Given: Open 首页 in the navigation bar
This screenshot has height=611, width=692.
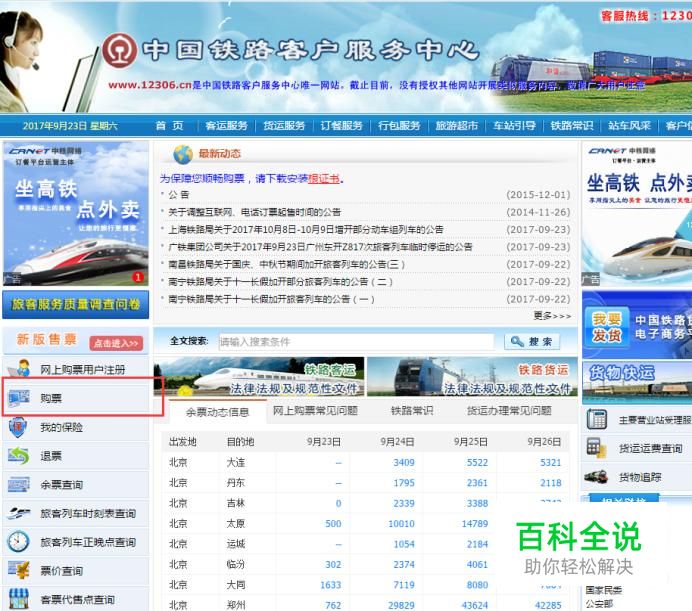Looking at the screenshot, I should tap(169, 126).
